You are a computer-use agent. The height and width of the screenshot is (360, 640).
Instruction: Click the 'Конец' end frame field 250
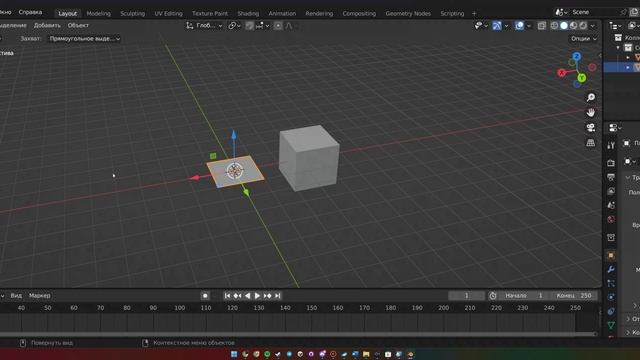(x=574, y=296)
